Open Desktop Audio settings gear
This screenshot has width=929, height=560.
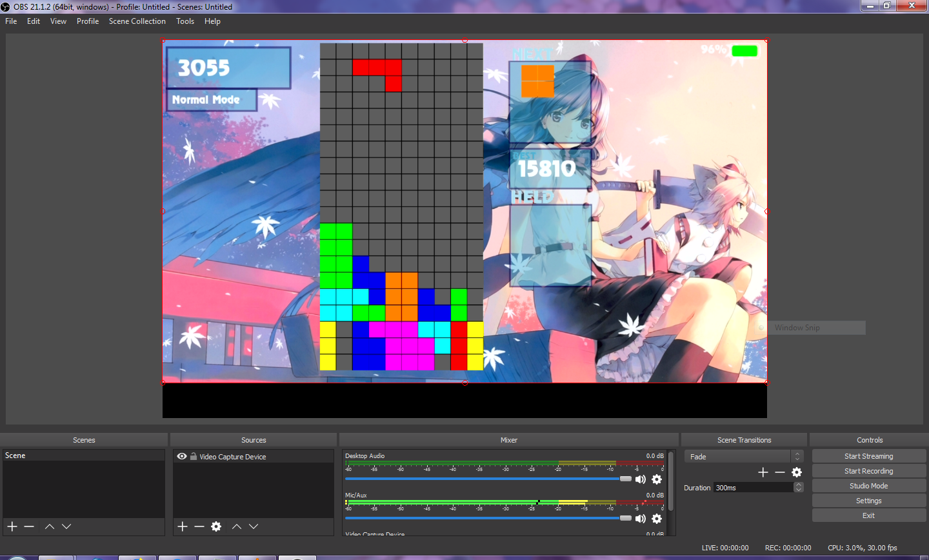tap(657, 479)
